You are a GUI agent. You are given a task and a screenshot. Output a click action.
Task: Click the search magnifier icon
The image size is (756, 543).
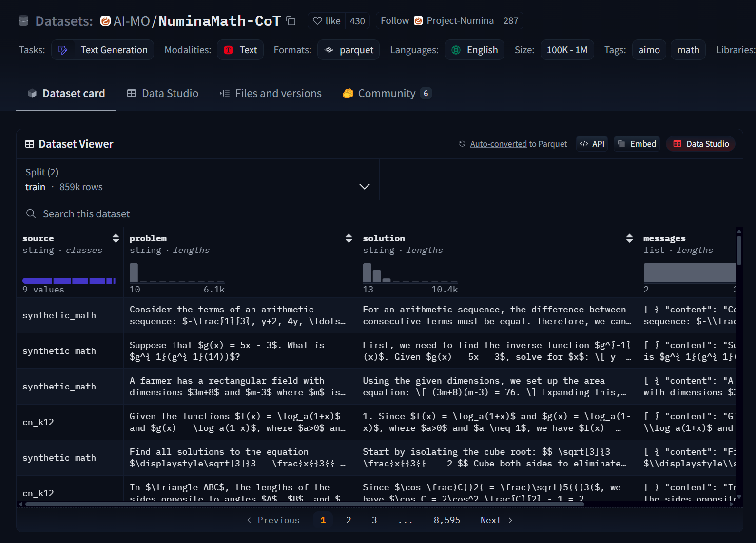31,213
